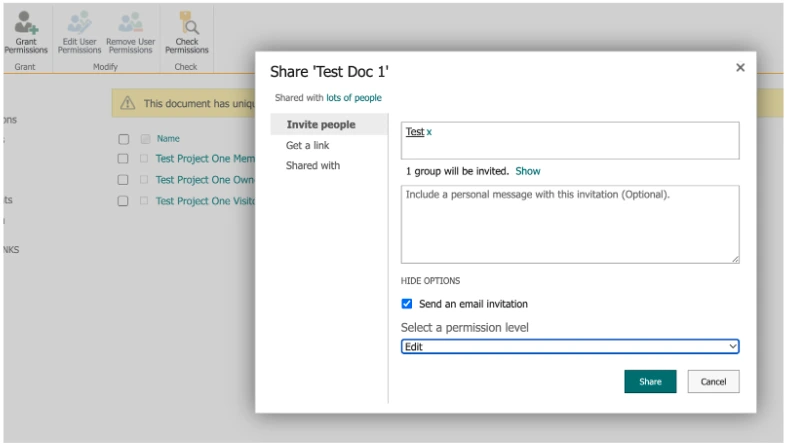This screenshot has width=788, height=448.
Task: Open the Shared with tab
Action: pyautogui.click(x=313, y=166)
